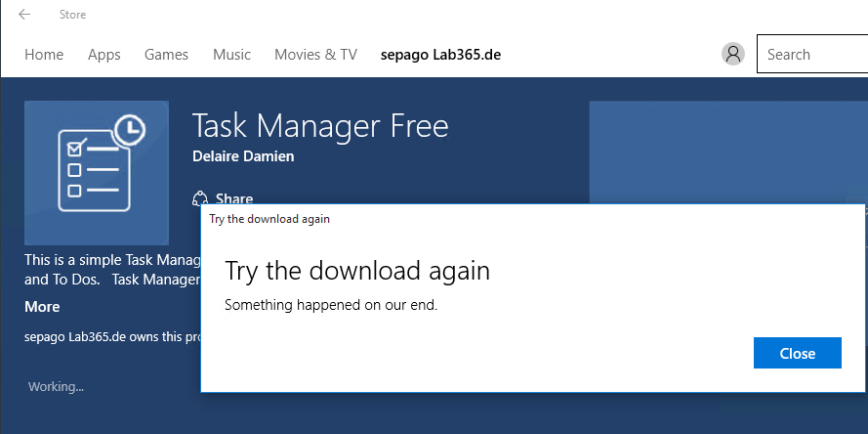The height and width of the screenshot is (434, 868).
Task: Open the Movies & TV tab
Action: coord(315,55)
